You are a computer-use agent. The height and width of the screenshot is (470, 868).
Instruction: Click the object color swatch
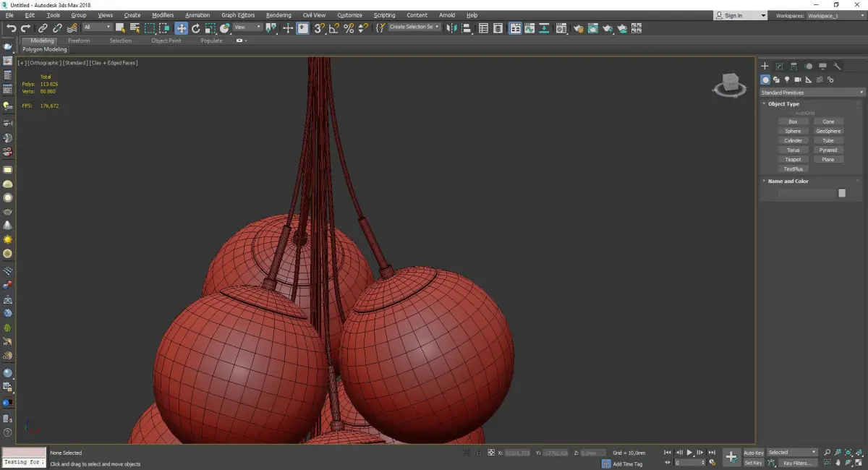[842, 193]
